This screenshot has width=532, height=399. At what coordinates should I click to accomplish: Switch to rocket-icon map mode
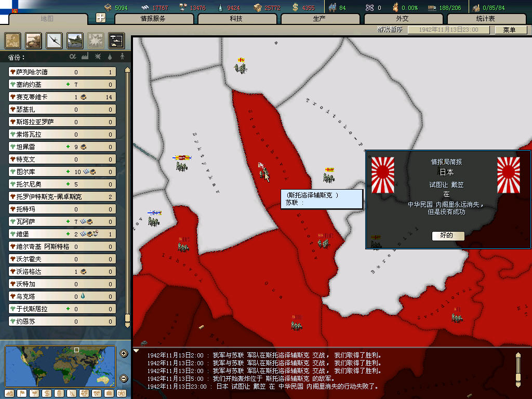(x=72, y=394)
